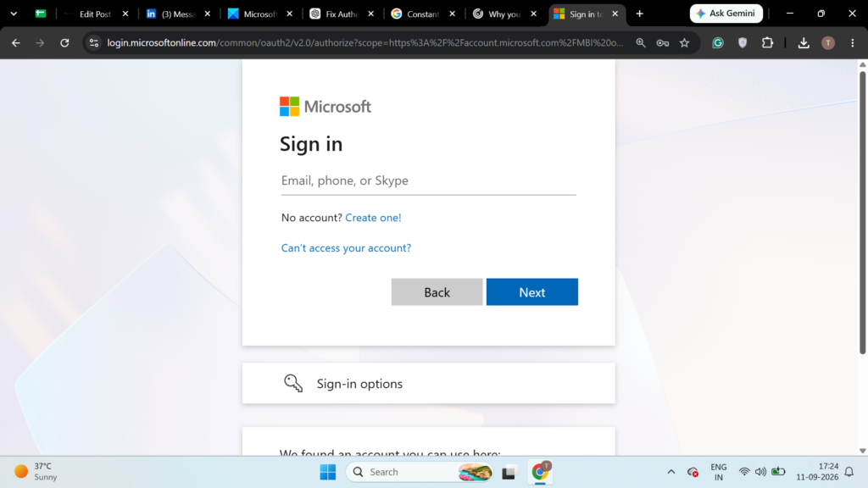
Task: Open the notifications bell icon
Action: [x=849, y=472]
